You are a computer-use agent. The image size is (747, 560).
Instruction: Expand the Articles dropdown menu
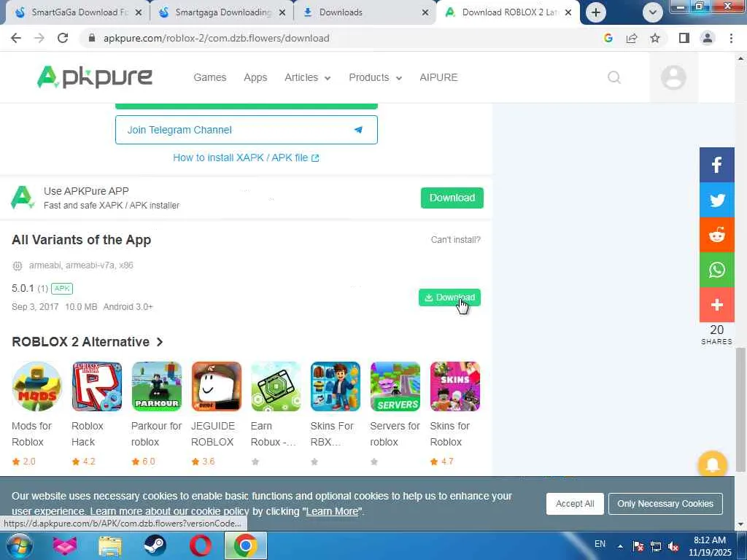point(307,77)
